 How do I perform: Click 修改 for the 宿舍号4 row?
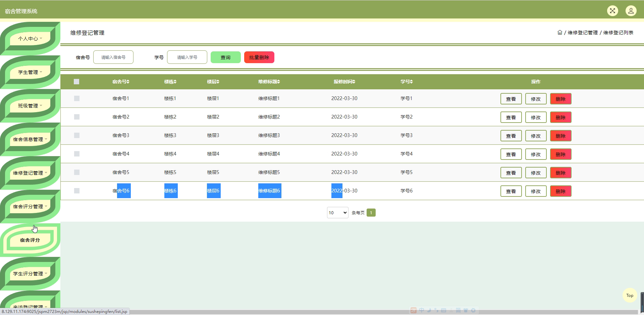[536, 154]
